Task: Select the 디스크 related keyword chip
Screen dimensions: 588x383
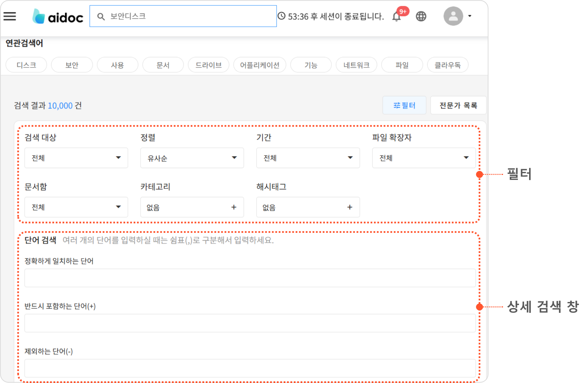Action: pos(26,65)
